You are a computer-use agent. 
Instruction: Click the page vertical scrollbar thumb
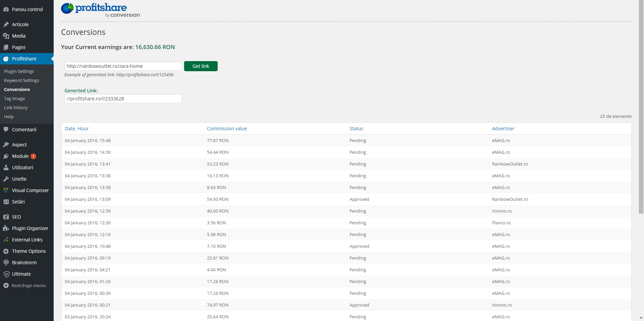(641, 107)
